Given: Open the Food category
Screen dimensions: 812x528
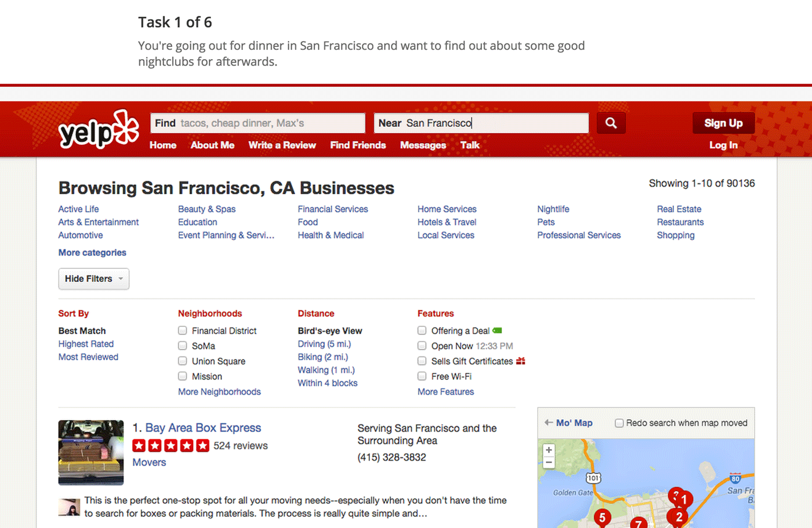Looking at the screenshot, I should (x=308, y=222).
